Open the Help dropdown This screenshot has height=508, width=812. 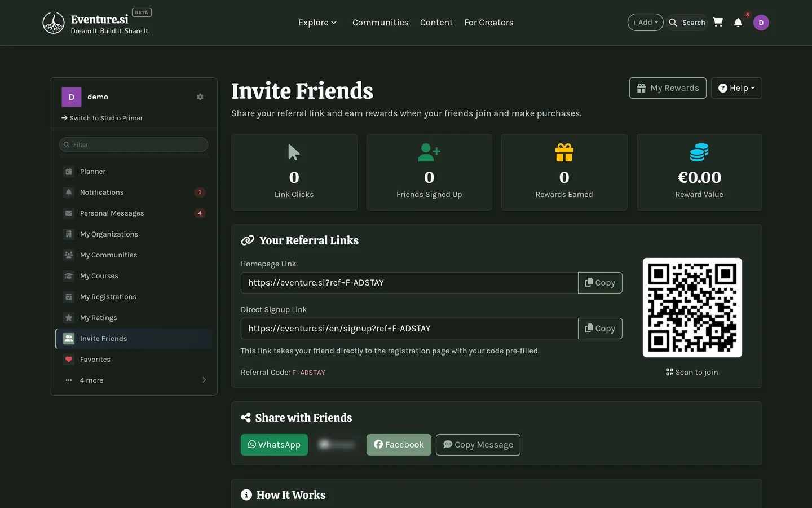pos(736,88)
